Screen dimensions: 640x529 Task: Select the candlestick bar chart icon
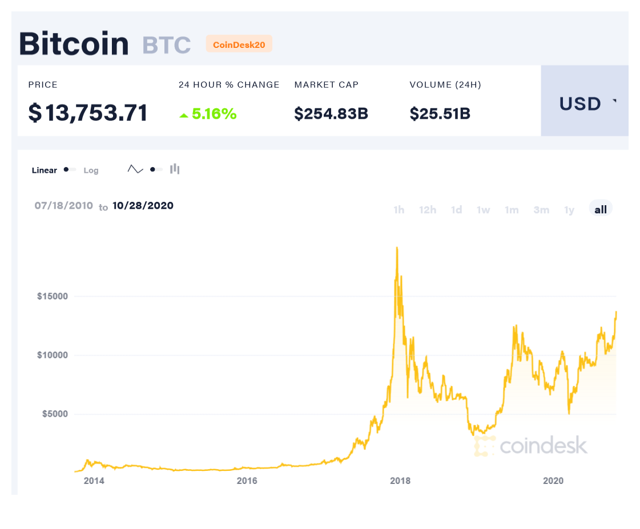pos(175,169)
